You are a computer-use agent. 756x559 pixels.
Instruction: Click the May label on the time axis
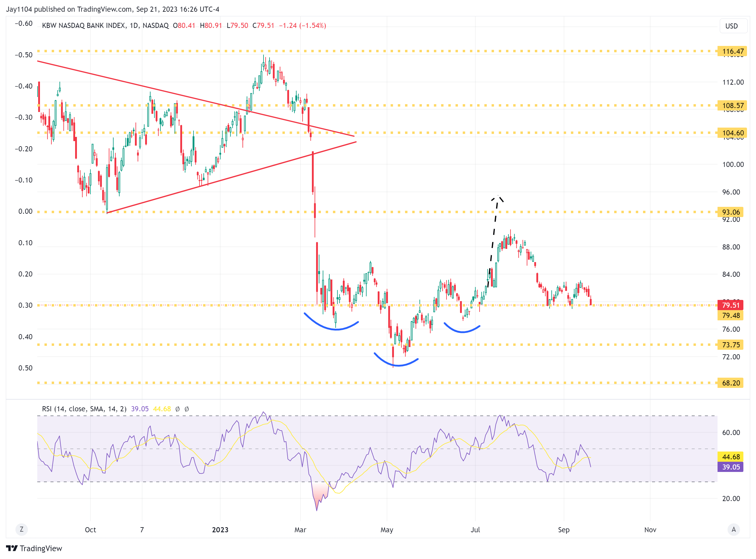tap(387, 530)
